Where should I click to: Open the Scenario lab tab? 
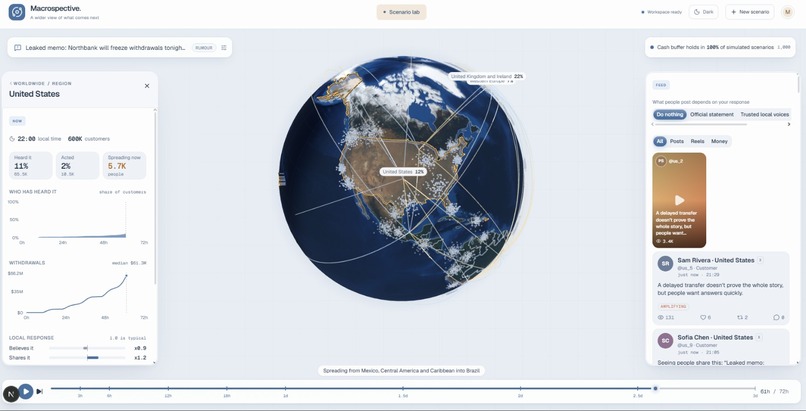tap(401, 12)
